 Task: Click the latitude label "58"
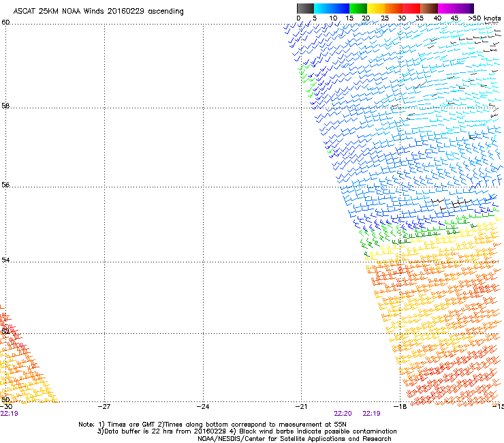click(x=5, y=106)
